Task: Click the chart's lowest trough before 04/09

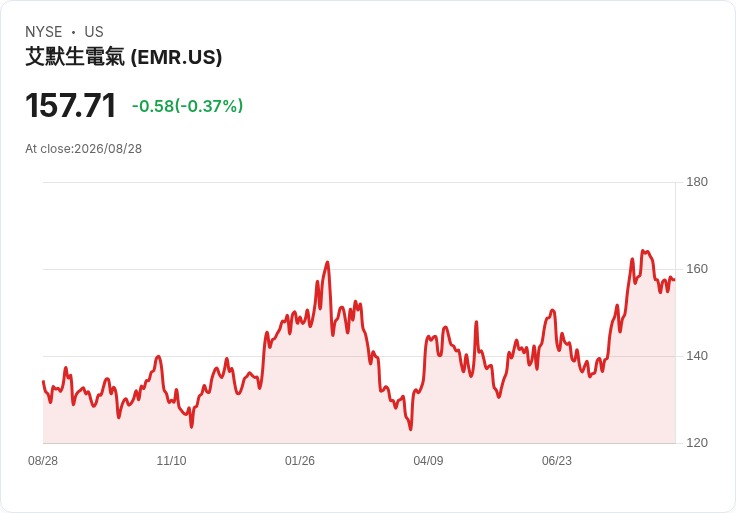Action: (x=411, y=429)
